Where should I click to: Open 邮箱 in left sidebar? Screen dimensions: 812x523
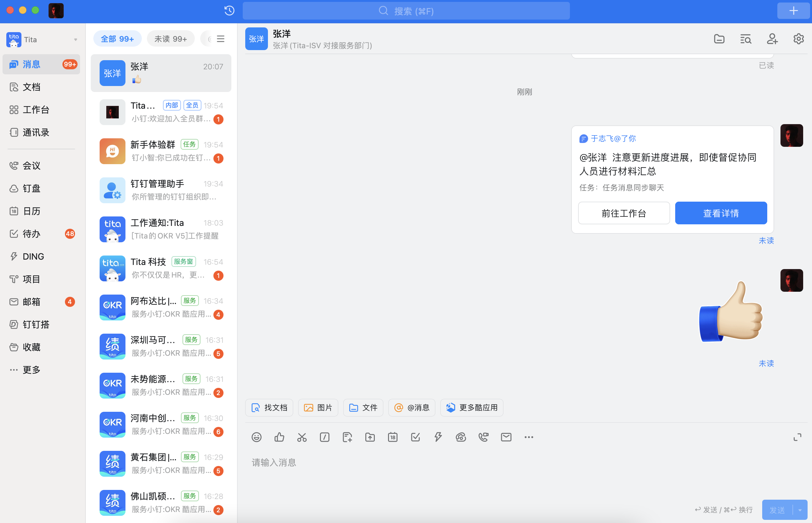pos(41,302)
